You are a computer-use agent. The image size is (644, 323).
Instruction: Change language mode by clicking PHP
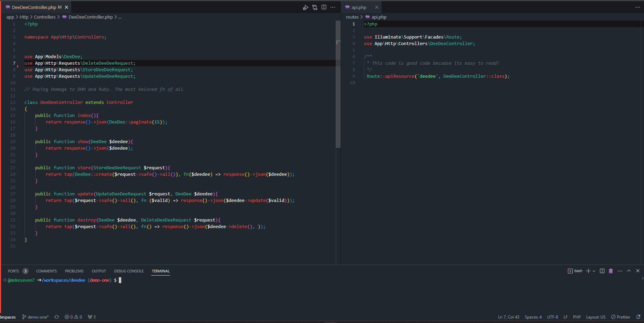(577, 317)
